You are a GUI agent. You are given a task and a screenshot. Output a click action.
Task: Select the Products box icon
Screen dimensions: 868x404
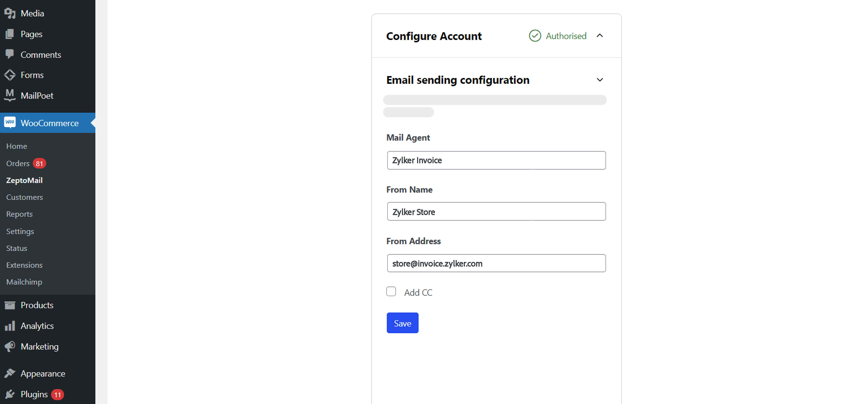pyautogui.click(x=10, y=305)
